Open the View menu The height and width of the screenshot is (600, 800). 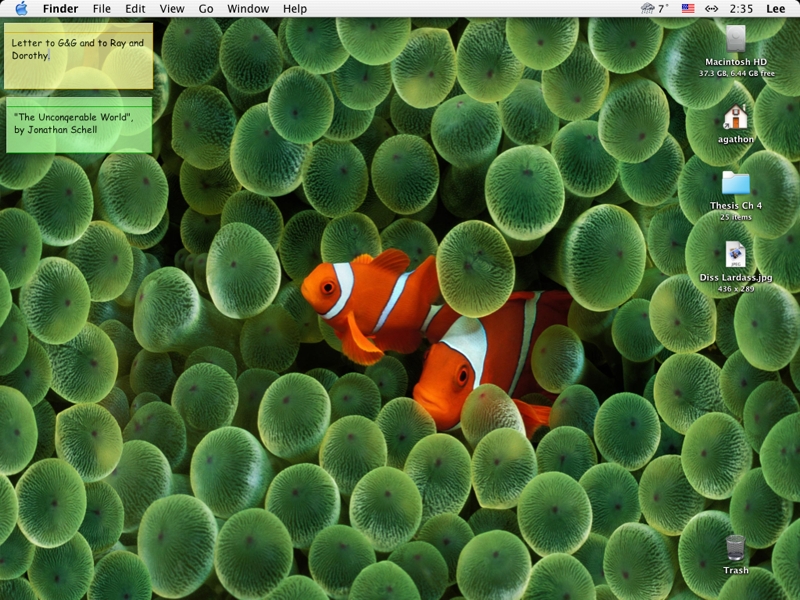[172, 9]
